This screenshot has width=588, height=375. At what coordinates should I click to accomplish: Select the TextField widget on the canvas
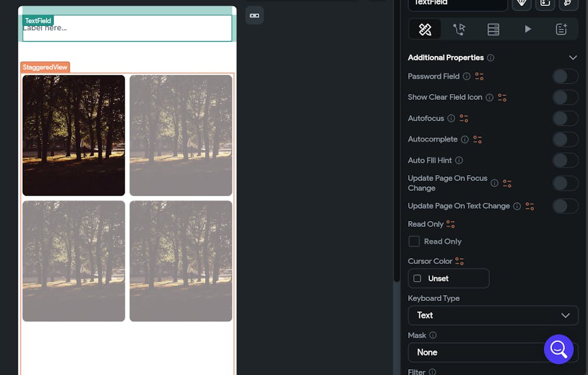127,28
